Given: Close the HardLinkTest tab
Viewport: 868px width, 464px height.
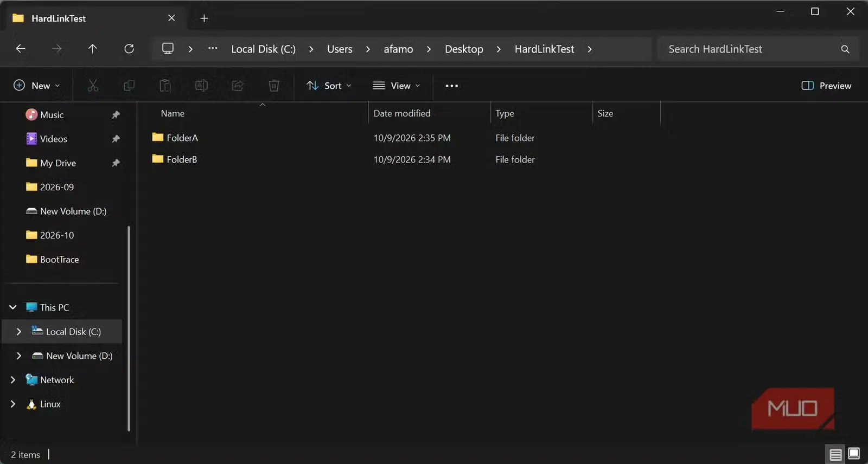Looking at the screenshot, I should pyautogui.click(x=171, y=18).
